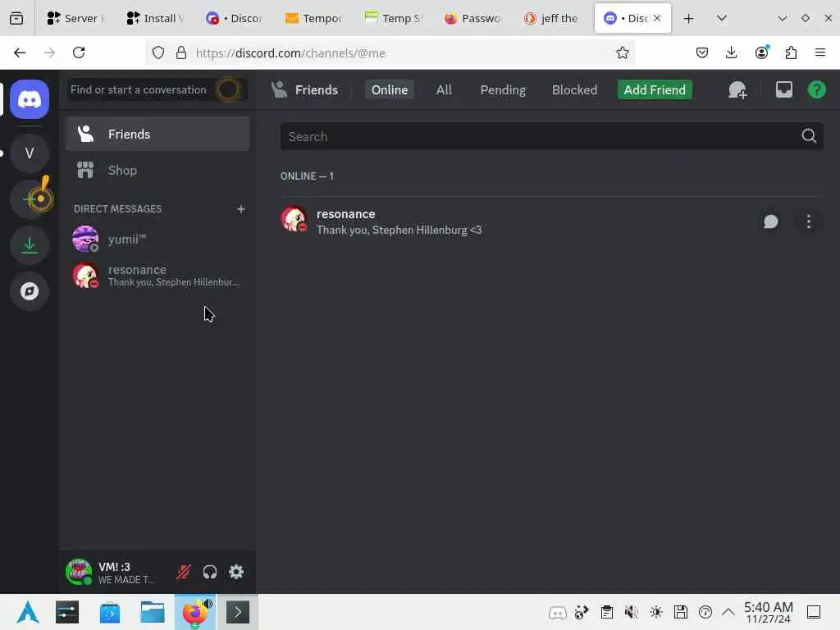Open Firefox extensions icon
This screenshot has width=840, height=630.
(x=791, y=52)
